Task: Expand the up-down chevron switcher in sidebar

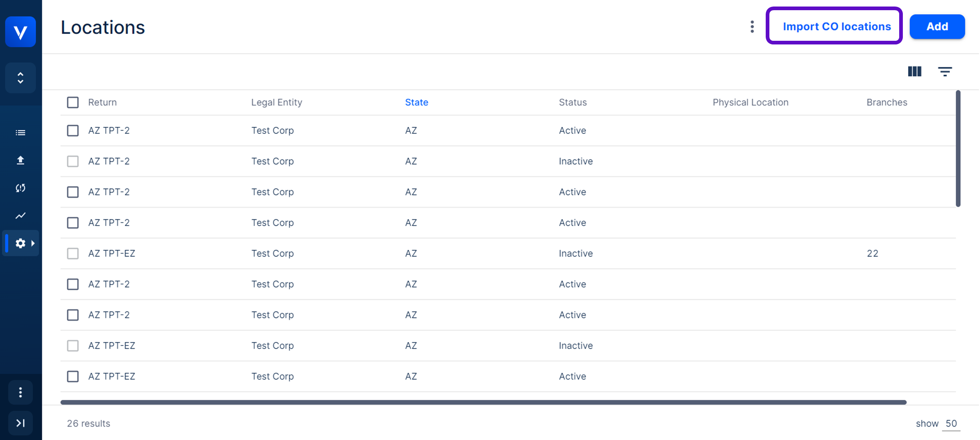Action: [x=20, y=78]
